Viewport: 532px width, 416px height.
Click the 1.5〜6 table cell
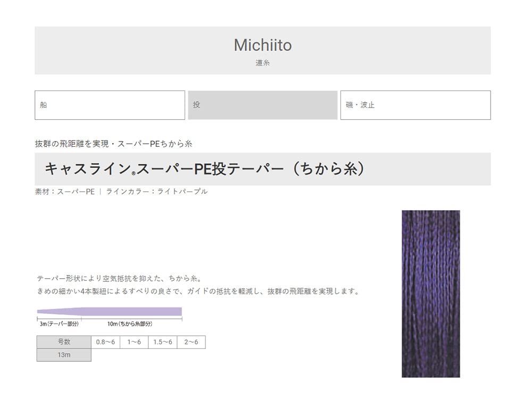point(162,342)
